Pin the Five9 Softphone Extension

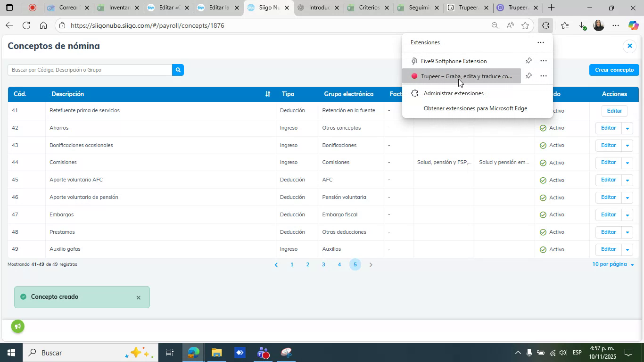click(x=528, y=61)
